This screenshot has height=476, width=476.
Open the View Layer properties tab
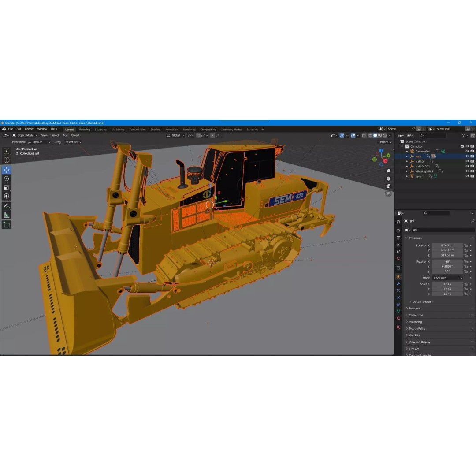pos(398,245)
